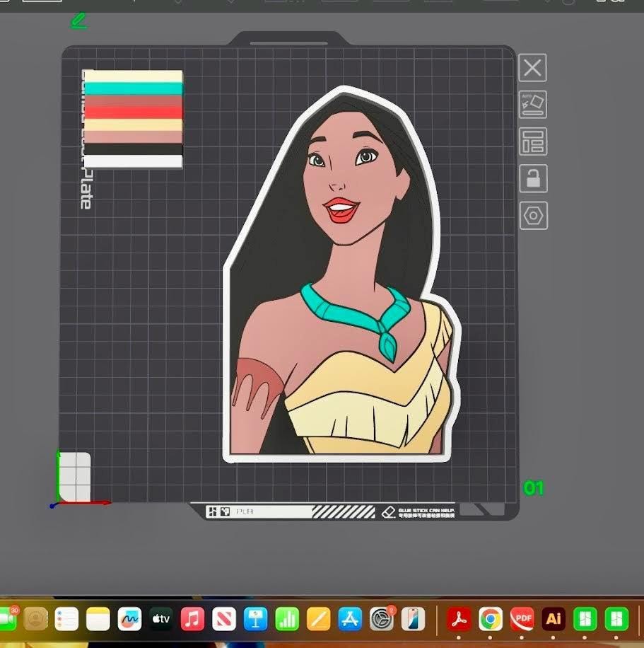
Task: Open Pages from the Dock
Action: [x=319, y=619]
